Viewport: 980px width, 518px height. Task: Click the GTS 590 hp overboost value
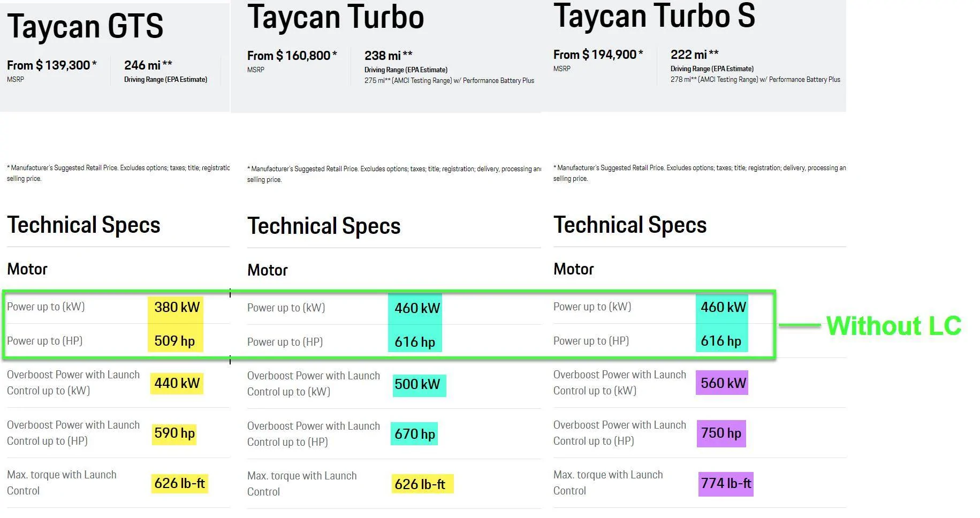coord(174,433)
